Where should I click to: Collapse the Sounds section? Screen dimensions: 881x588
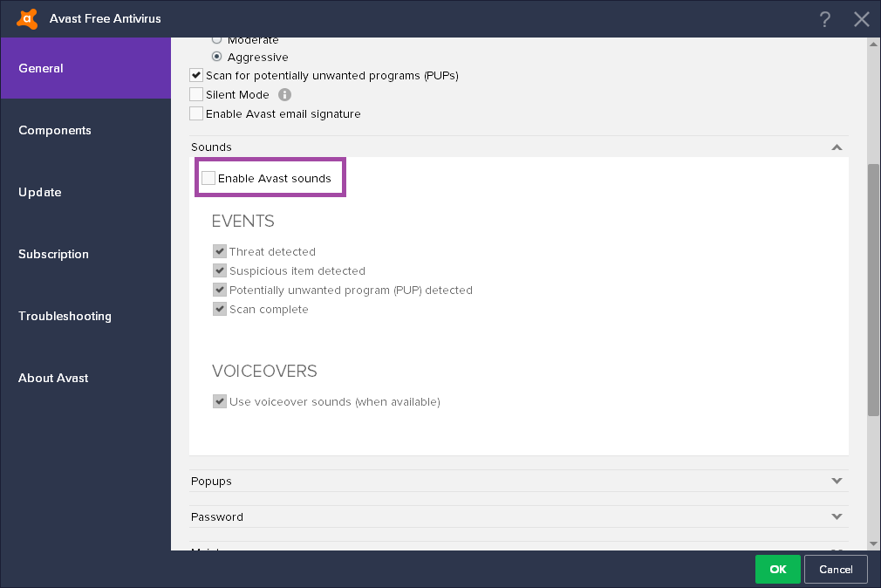point(837,147)
